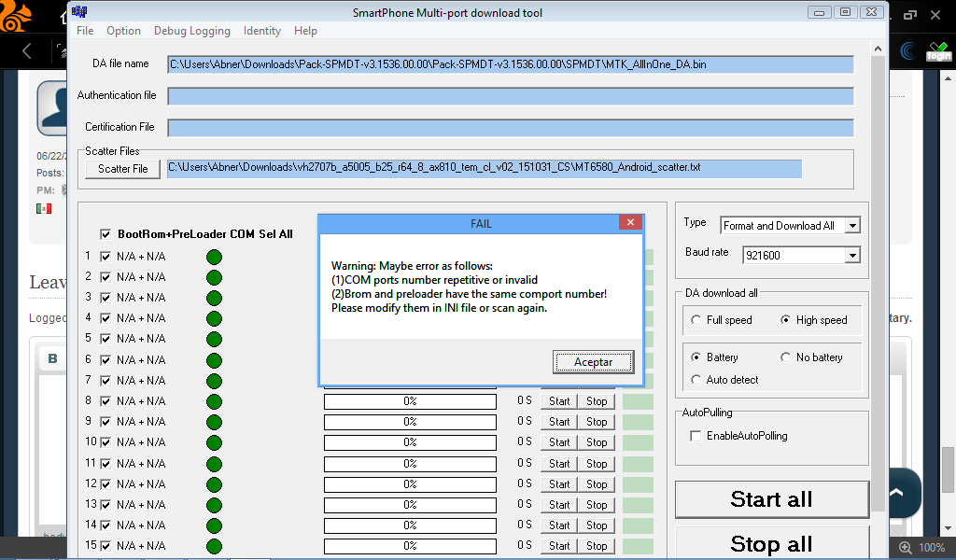The height and width of the screenshot is (560, 956).
Task: Select High speed radio button
Action: pyautogui.click(x=785, y=320)
